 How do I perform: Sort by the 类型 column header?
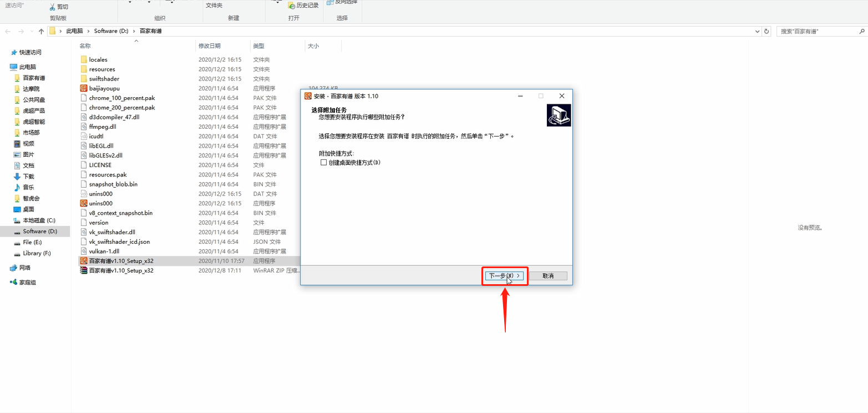click(x=259, y=46)
